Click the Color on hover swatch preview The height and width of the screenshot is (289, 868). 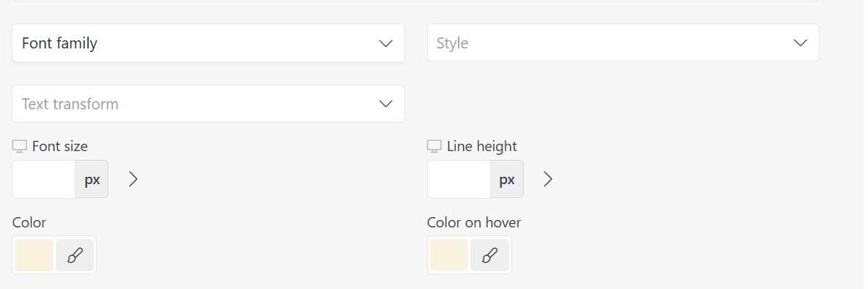[x=449, y=255]
